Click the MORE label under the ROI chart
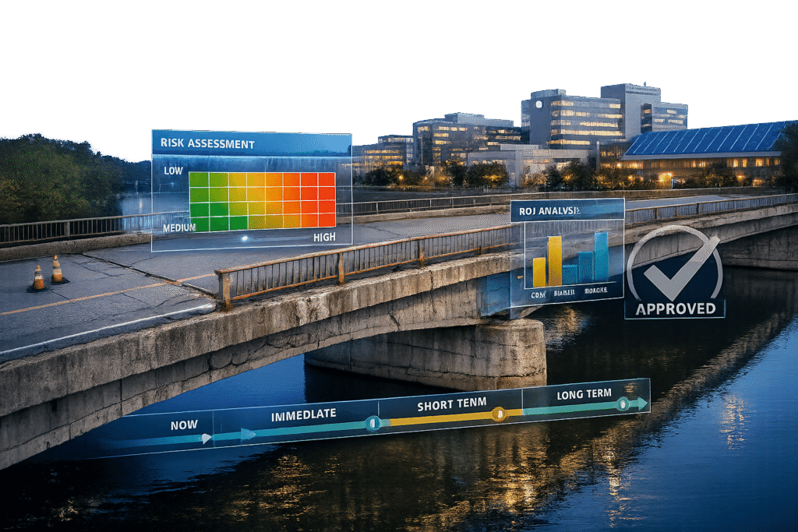798x532 pixels. pos(596,291)
